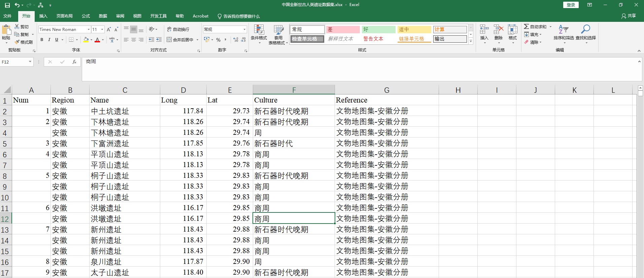
Task: Toggle Wrap Text (自动换行)
Action: coord(178,30)
